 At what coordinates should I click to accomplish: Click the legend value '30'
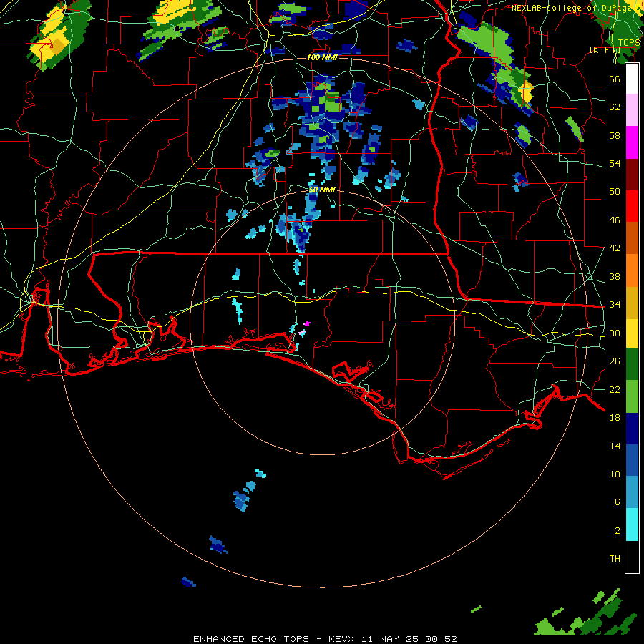615,333
